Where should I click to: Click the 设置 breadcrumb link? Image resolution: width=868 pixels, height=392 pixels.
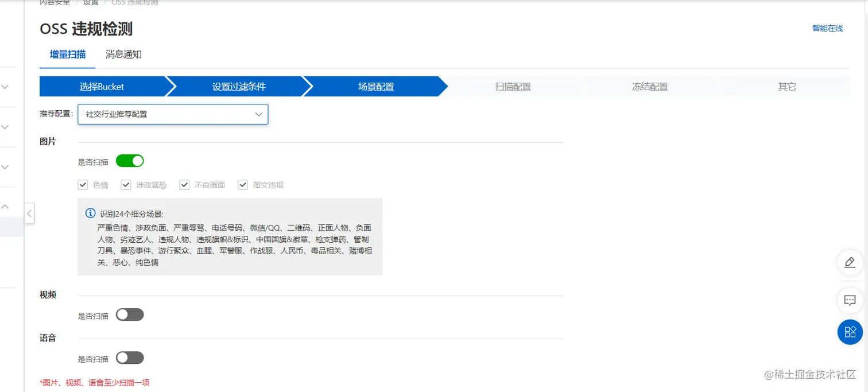tap(90, 3)
